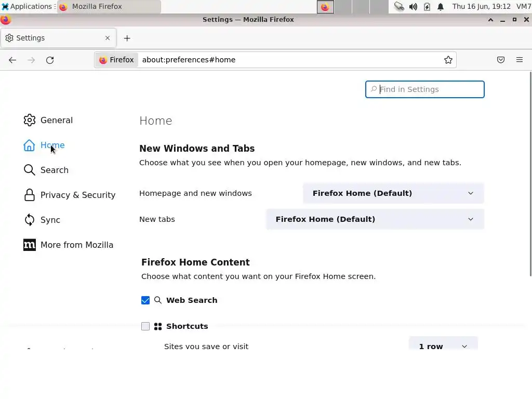The image size is (532, 399).
Task: Click the address bar URL text
Action: 189,60
